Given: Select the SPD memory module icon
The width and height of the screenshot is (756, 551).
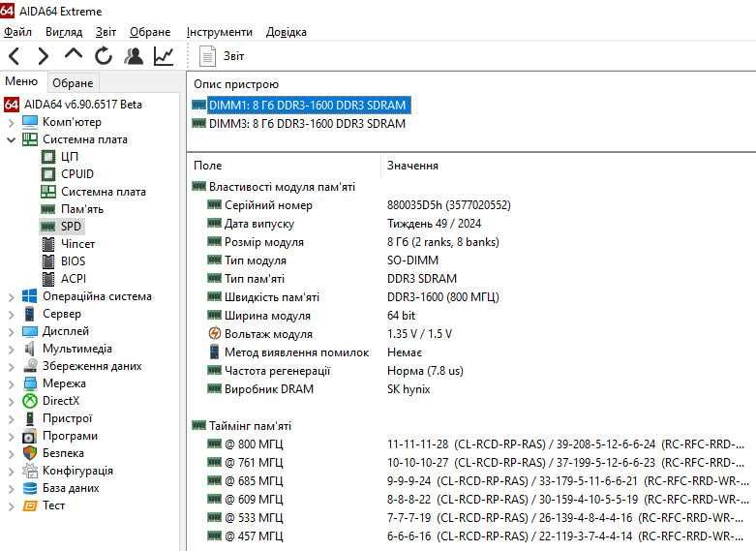Looking at the screenshot, I should click(48, 227).
